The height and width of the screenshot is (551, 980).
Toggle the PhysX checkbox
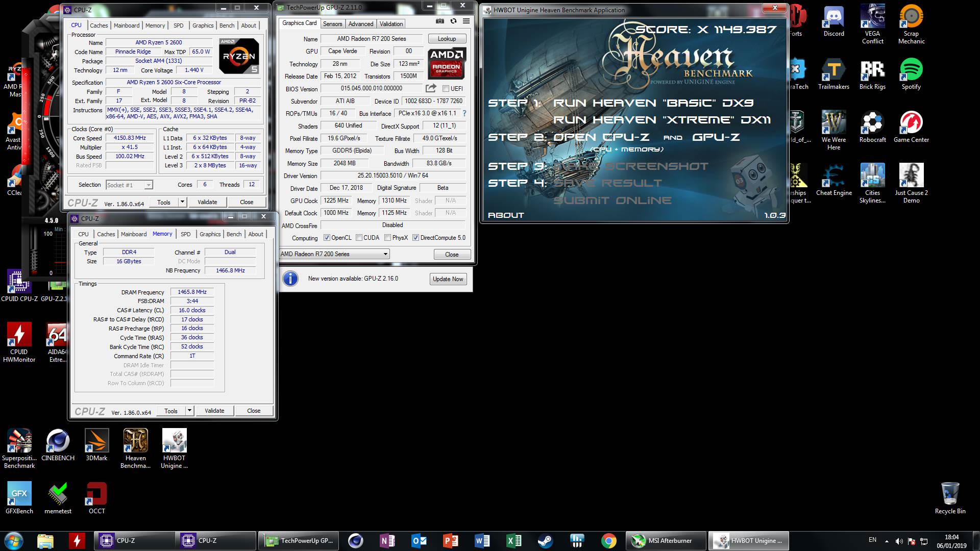click(387, 238)
